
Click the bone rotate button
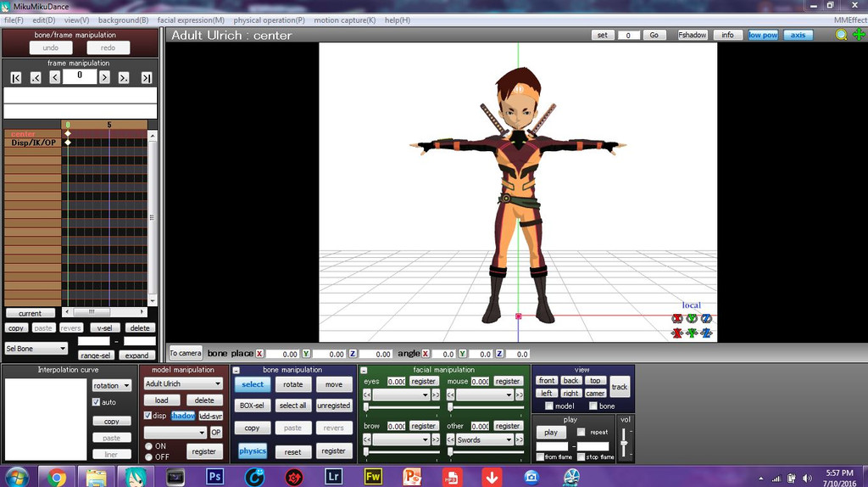click(x=292, y=384)
